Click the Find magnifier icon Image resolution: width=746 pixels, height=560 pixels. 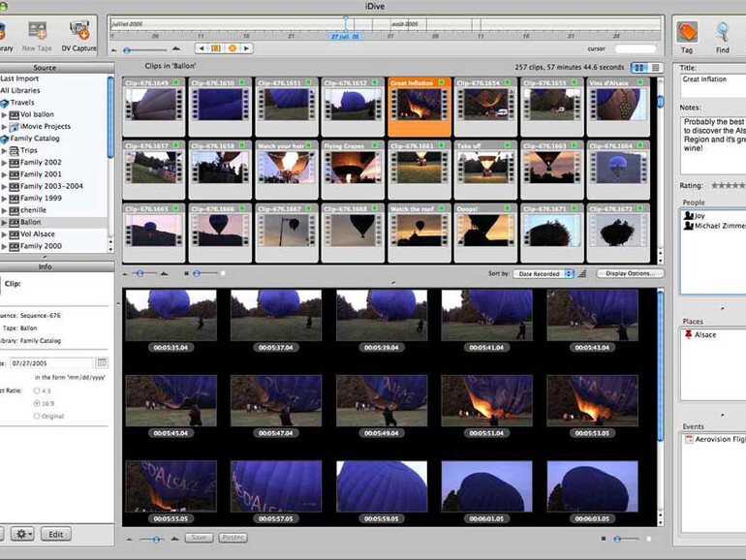point(723,31)
